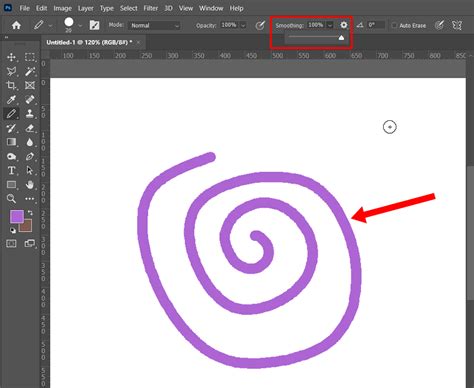Select the active Pencil tool in toolbox
The height and width of the screenshot is (388, 474).
click(x=11, y=114)
